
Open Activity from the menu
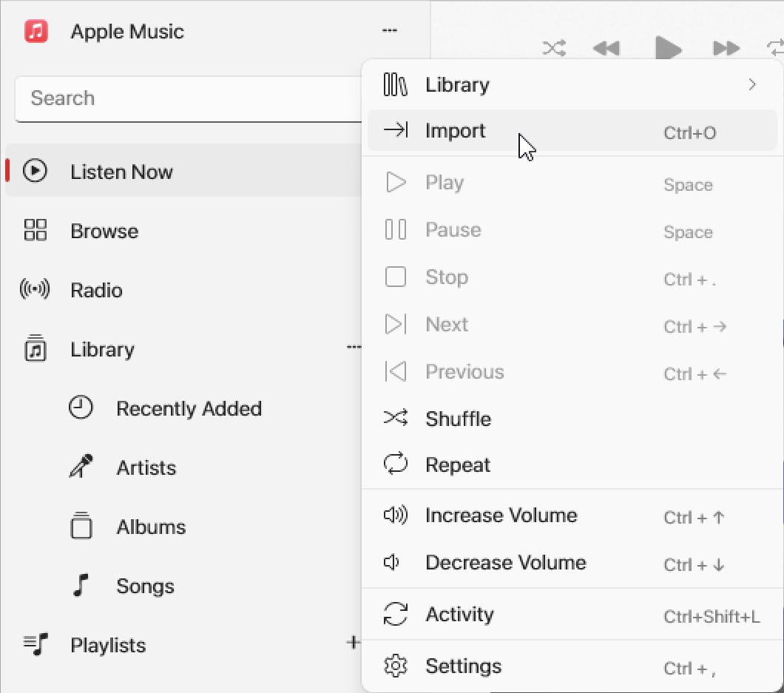572,615
